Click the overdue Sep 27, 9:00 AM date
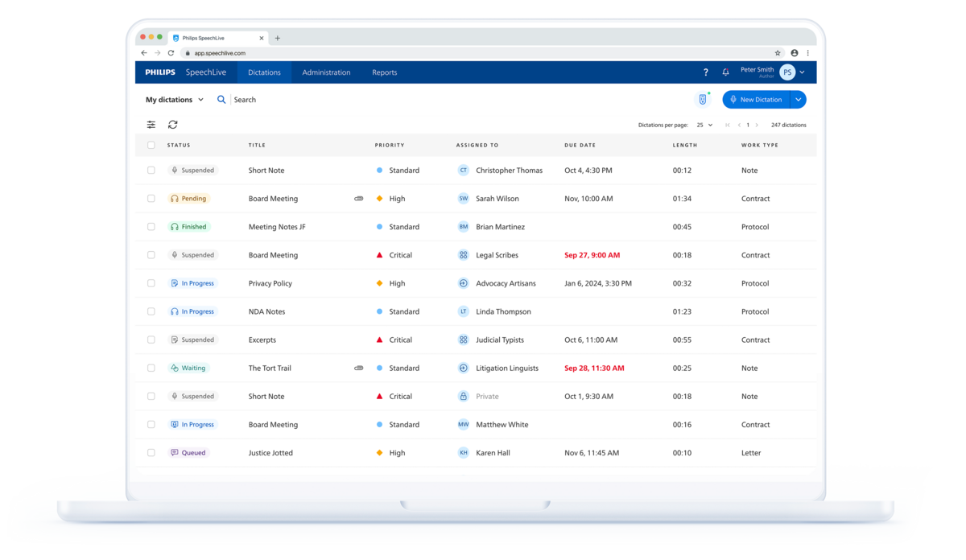This screenshot has height=560, width=966. tap(592, 255)
